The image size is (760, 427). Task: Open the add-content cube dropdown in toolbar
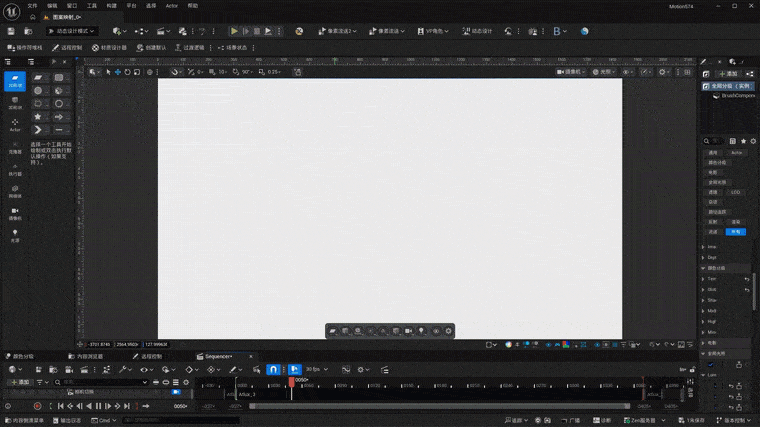click(x=119, y=31)
